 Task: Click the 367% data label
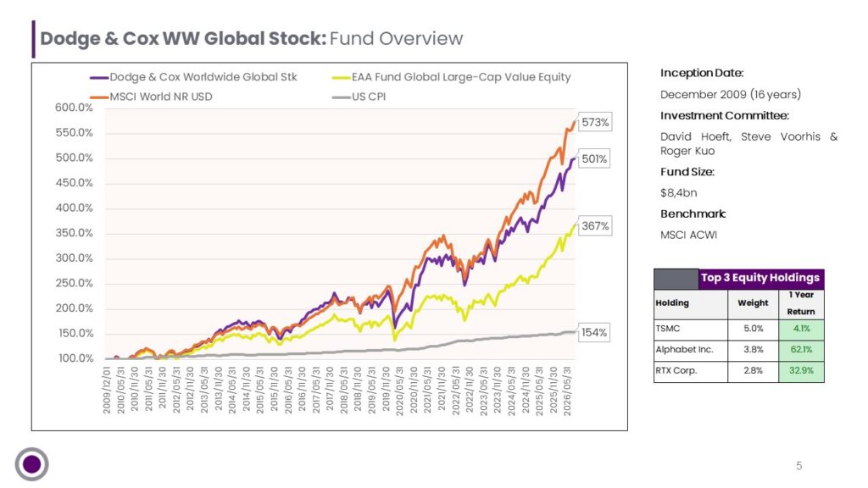coord(595,225)
